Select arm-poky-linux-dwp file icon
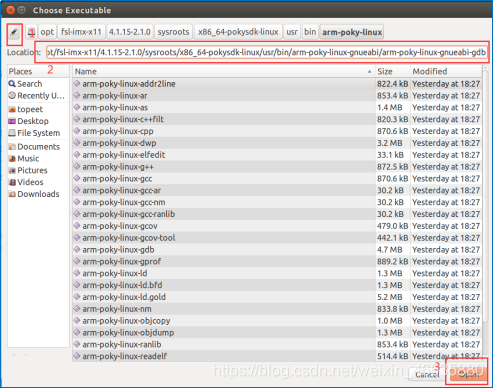Image resolution: width=494 pixels, height=389 pixels. pyautogui.click(x=77, y=143)
